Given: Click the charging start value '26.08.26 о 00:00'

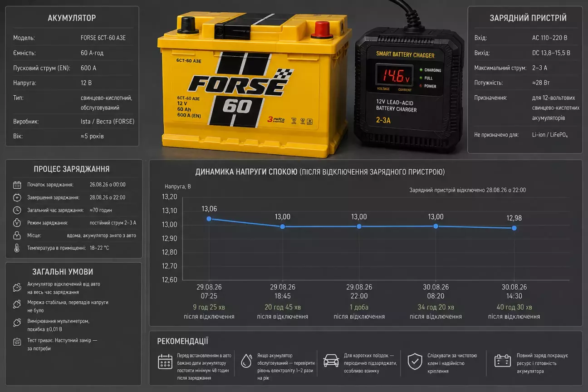Looking at the screenshot, I should click(x=108, y=185).
